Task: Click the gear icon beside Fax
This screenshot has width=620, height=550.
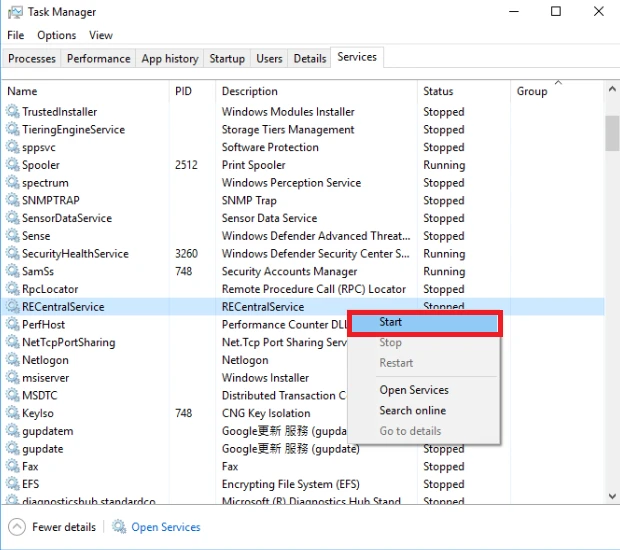Action: [13, 466]
